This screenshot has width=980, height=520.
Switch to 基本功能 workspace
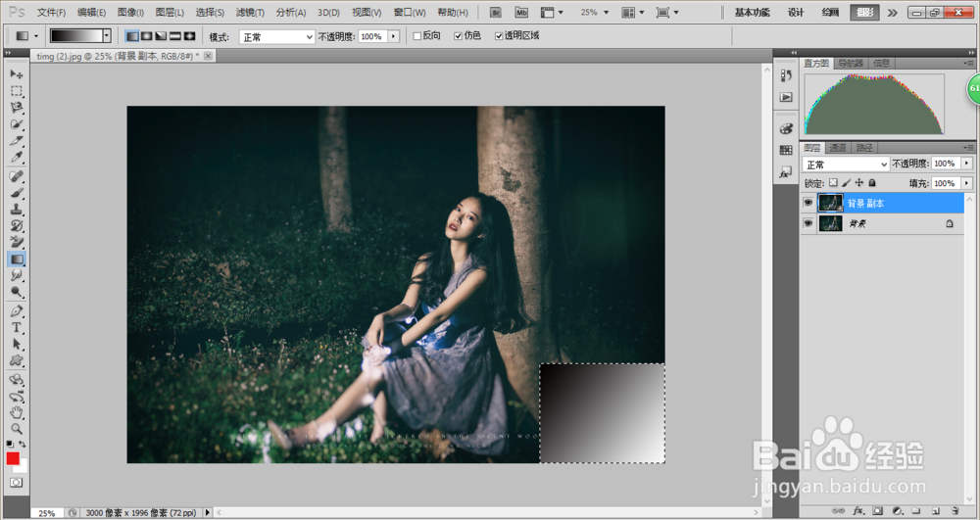coord(752,13)
